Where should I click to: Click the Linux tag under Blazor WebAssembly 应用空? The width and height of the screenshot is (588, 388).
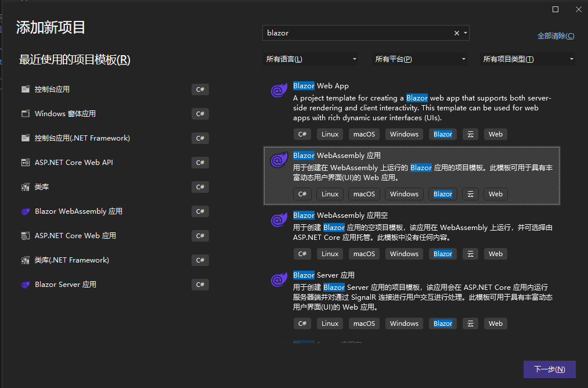(330, 254)
